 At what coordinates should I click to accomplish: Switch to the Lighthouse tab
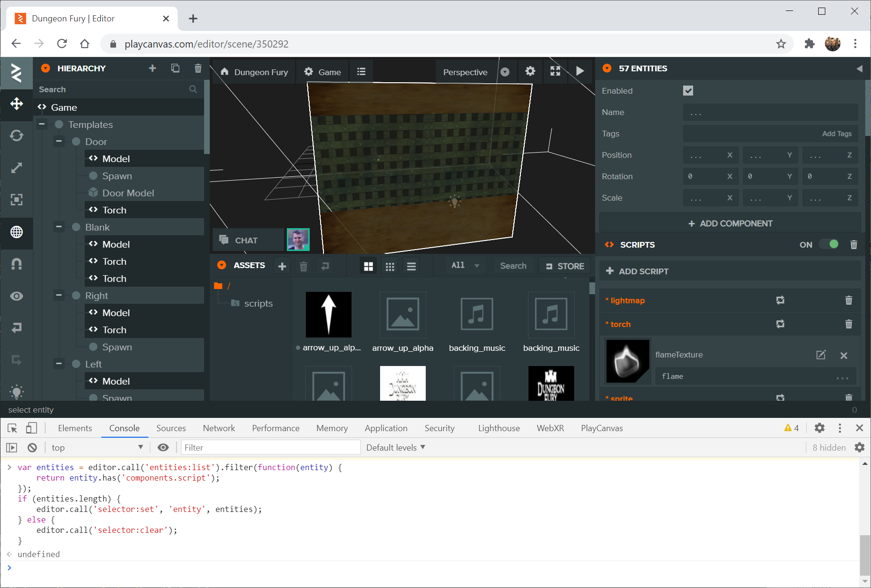click(499, 428)
